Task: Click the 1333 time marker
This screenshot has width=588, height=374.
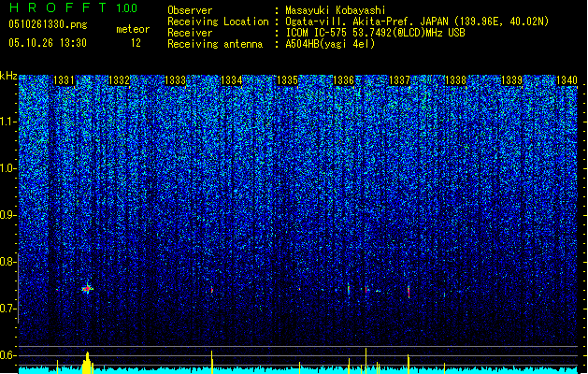Action: pos(175,80)
